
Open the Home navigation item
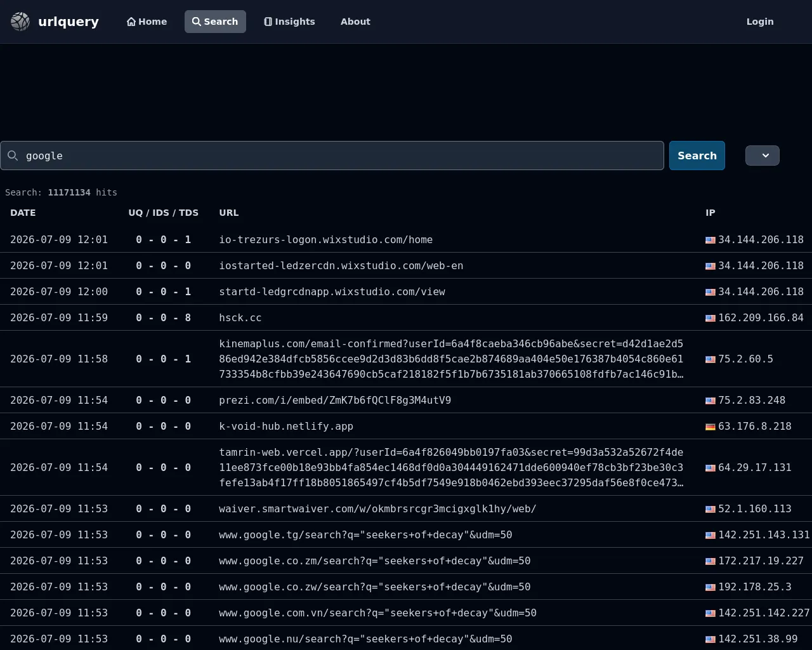coord(147,22)
